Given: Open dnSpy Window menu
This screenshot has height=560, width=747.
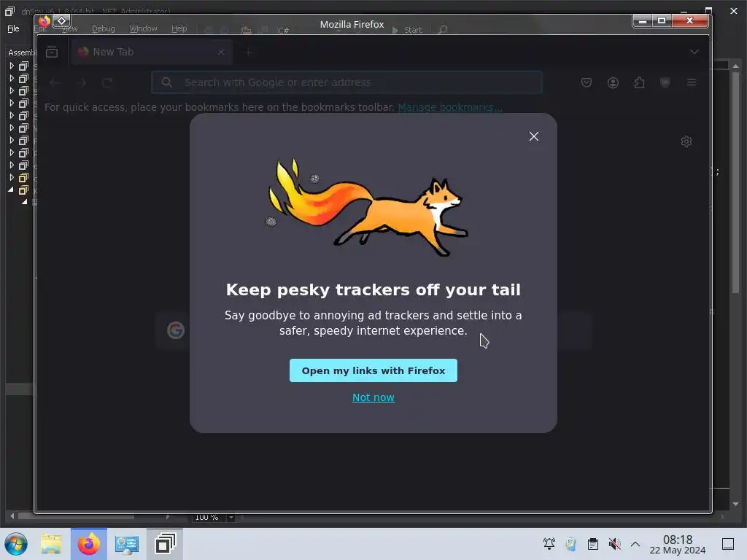Looking at the screenshot, I should tap(143, 28).
